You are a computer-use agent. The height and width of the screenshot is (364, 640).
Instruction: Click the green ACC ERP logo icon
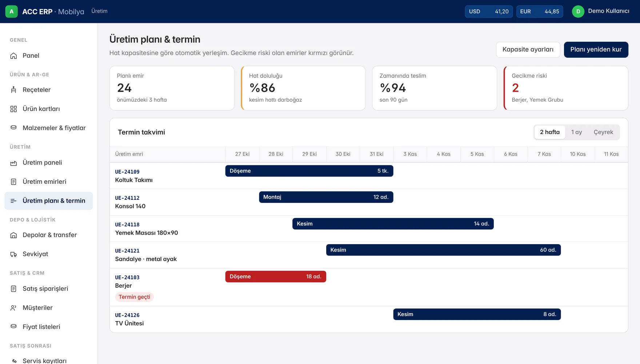pyautogui.click(x=12, y=12)
